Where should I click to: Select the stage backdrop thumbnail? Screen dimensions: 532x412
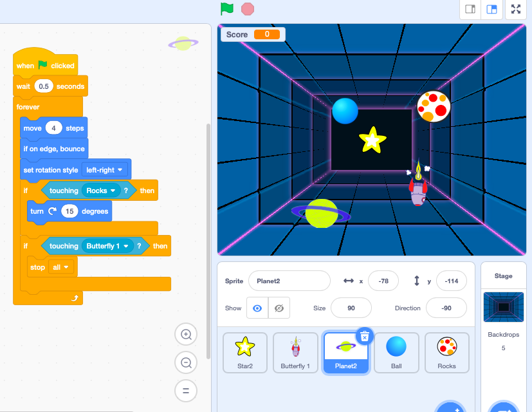coord(502,307)
